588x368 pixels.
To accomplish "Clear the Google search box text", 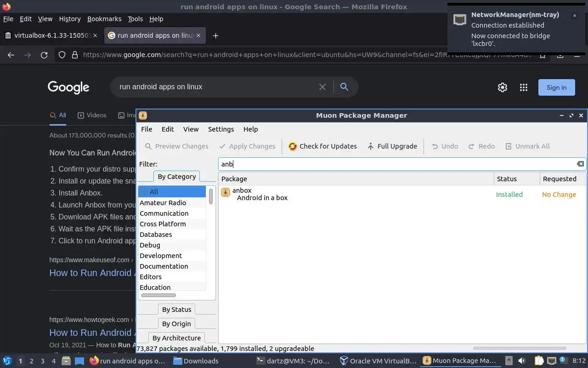I will (322, 87).
